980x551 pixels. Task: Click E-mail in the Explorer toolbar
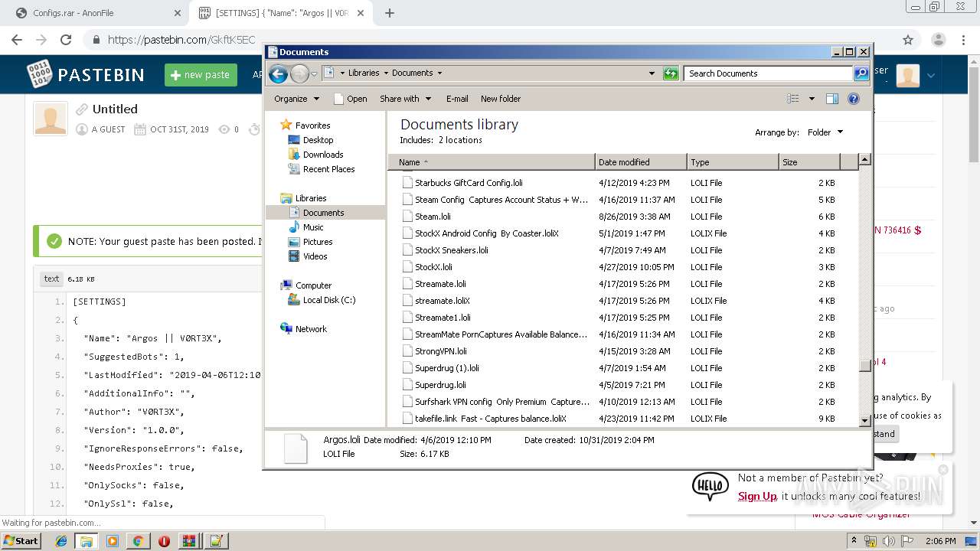tap(457, 99)
